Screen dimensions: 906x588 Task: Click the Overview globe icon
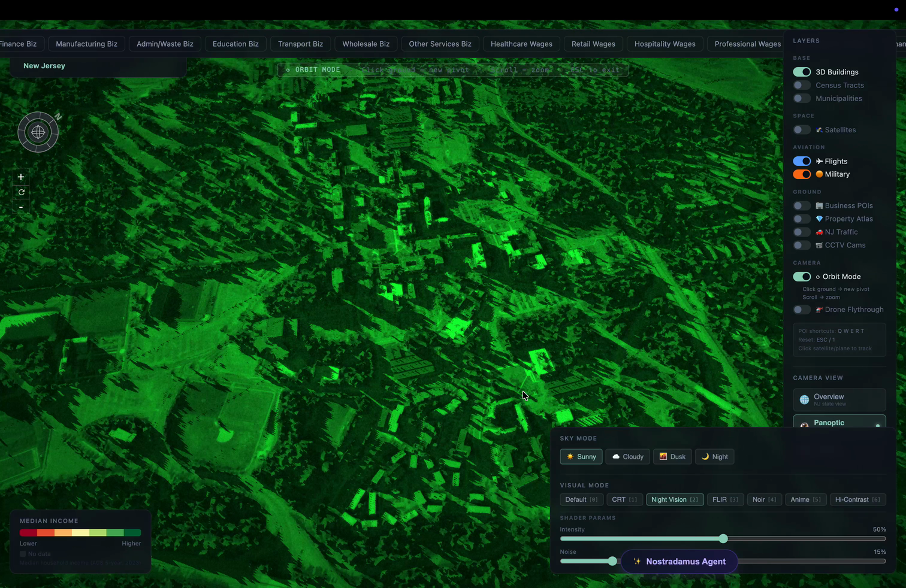click(x=804, y=399)
